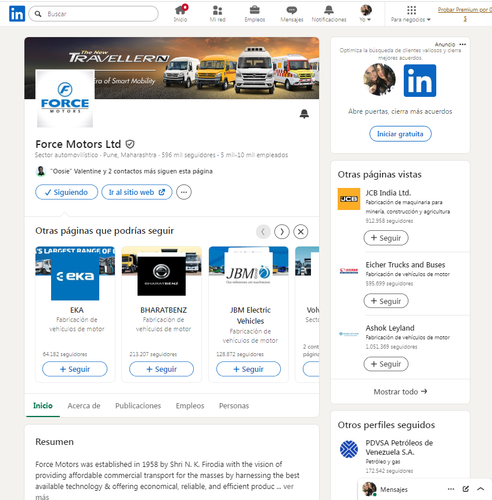Follow Eicher Trucks and Buses

(x=386, y=301)
